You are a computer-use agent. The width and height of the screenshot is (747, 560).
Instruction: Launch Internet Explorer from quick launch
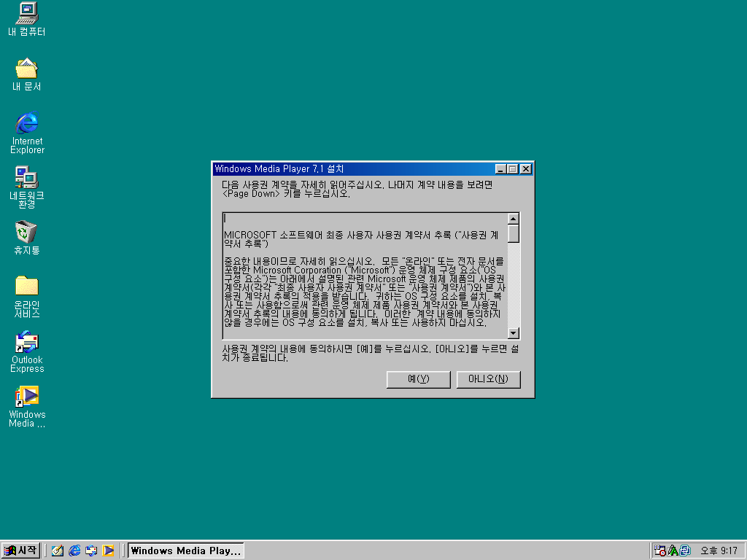click(74, 551)
